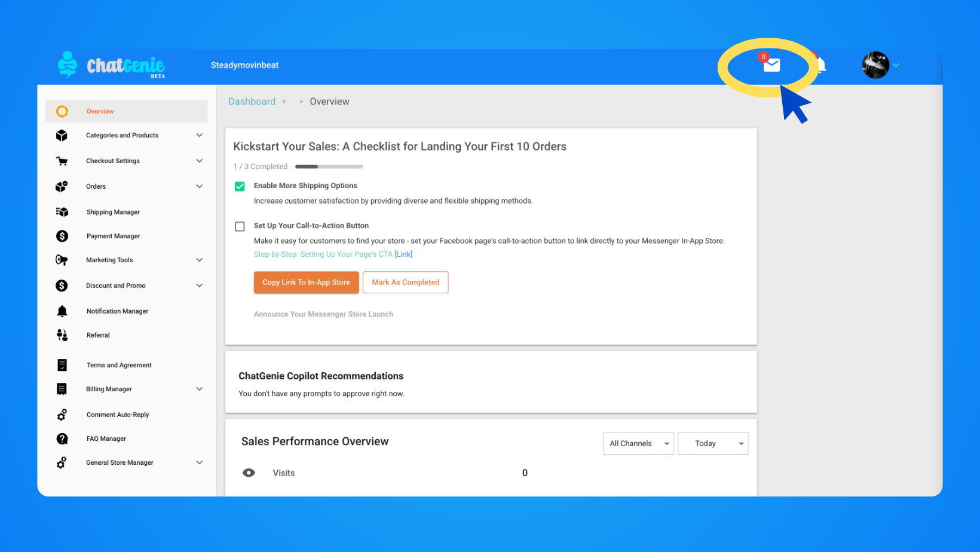Click the Visits count value 0

click(x=525, y=473)
